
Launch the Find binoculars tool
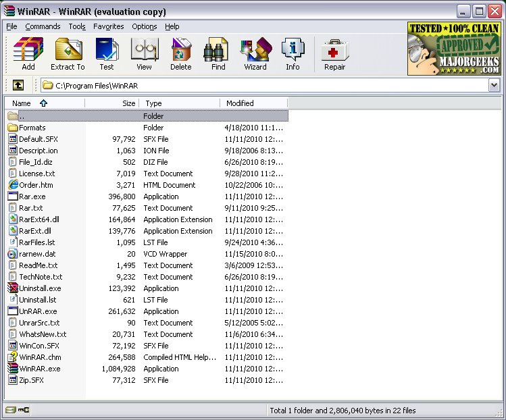(x=218, y=53)
